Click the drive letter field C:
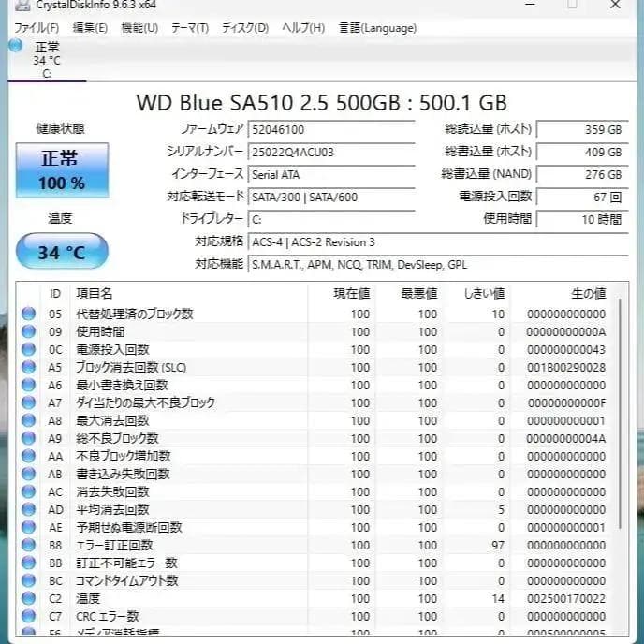Image resolution: width=644 pixels, height=644 pixels. pos(331,219)
